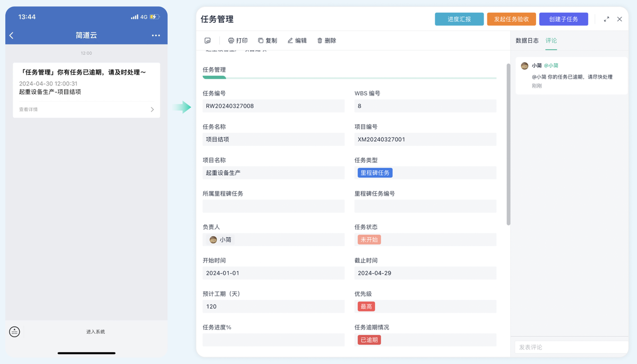Image resolution: width=637 pixels, height=364 pixels.
Task: Open the phone keyboard grid icon
Action: click(x=15, y=332)
